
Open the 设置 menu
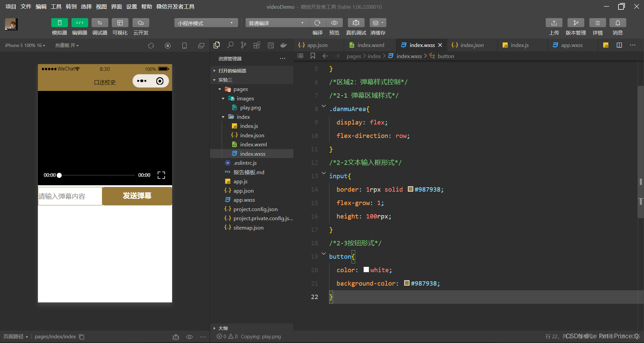[x=131, y=6]
